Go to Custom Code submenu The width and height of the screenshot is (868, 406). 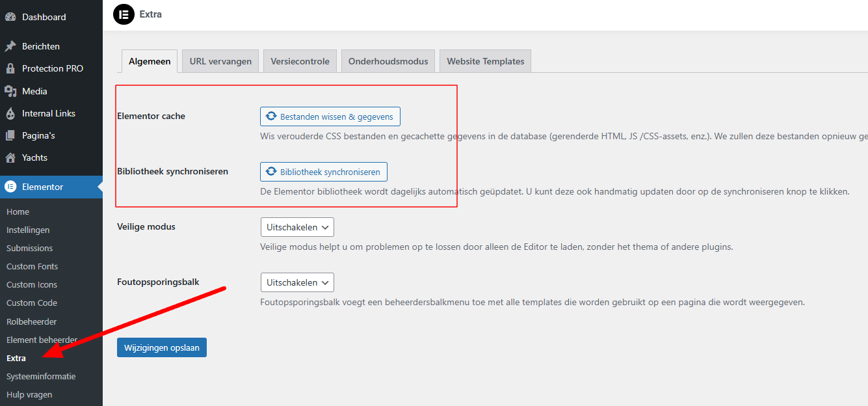pyautogui.click(x=32, y=303)
